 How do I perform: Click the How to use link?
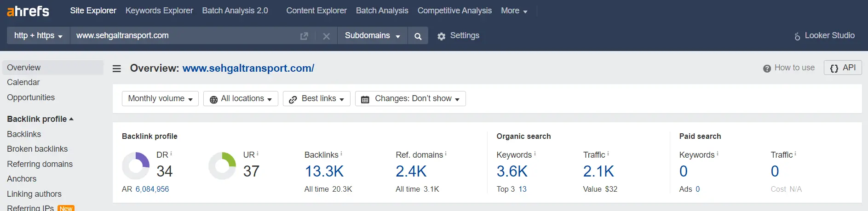tap(794, 68)
